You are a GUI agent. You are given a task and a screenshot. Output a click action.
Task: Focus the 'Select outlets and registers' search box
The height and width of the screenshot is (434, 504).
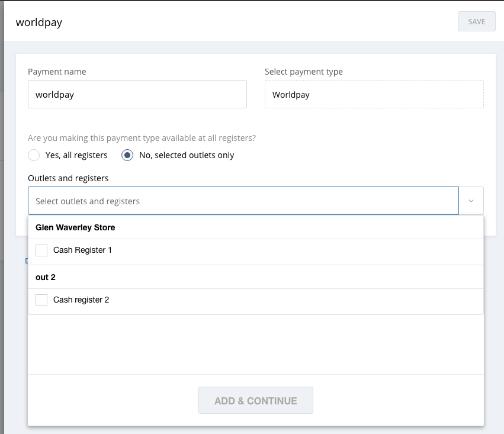(243, 201)
